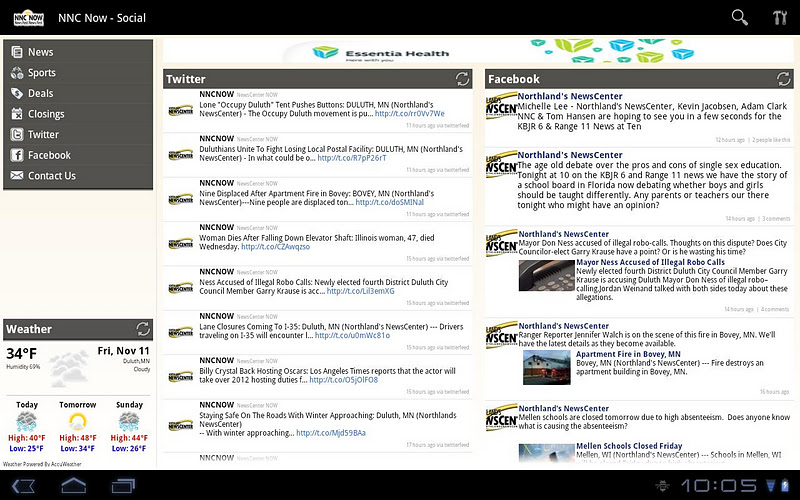Open link http://t.co/doSMINal
The image size is (800, 500).
point(390,202)
